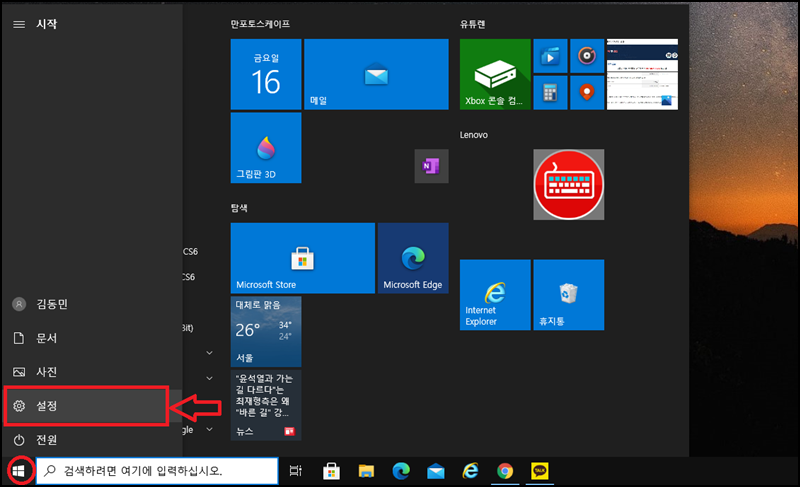800x487 pixels.
Task: Open the Microsoft Store tile
Action: pyautogui.click(x=303, y=258)
